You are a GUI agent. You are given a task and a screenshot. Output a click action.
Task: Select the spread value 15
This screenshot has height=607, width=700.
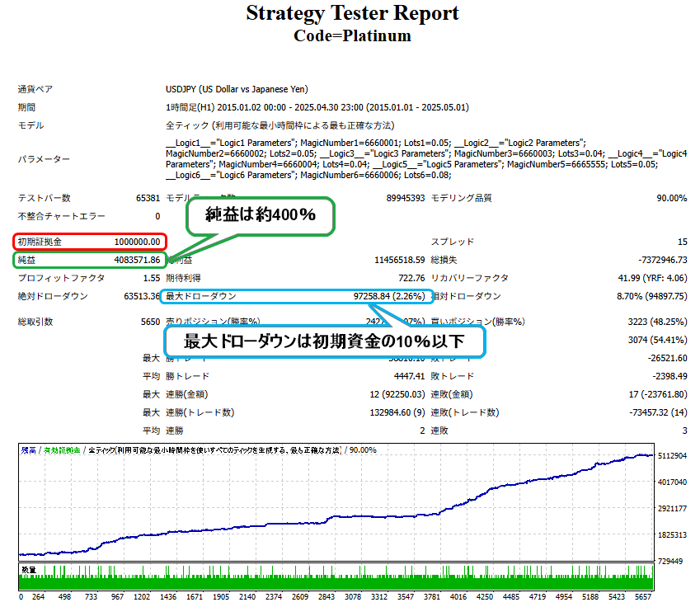pyautogui.click(x=683, y=242)
